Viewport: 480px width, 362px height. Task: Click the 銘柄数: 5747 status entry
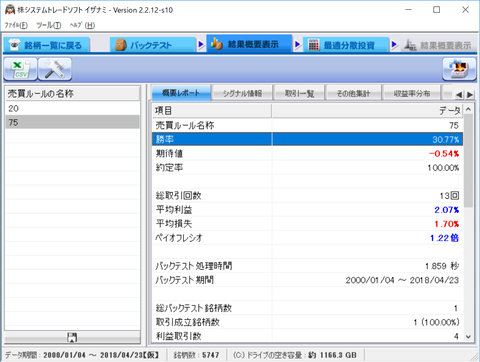[196, 355]
